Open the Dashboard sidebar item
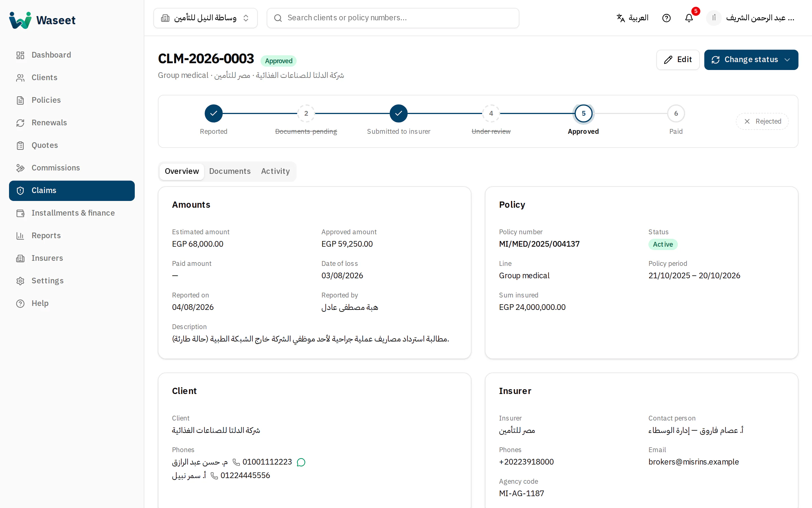The height and width of the screenshot is (508, 812). 72,55
